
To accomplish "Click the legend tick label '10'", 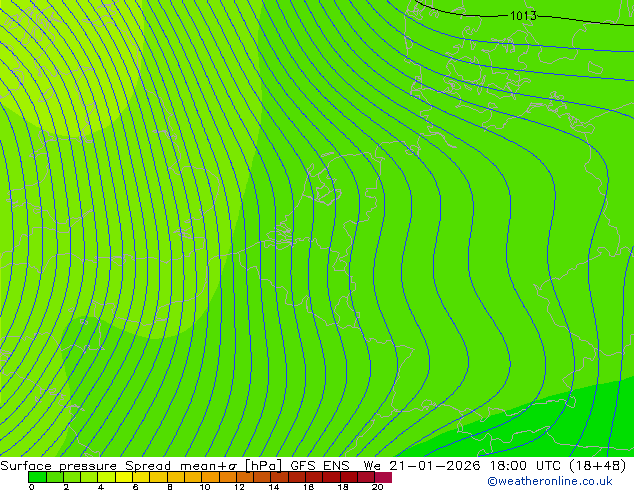I will [x=205, y=487].
